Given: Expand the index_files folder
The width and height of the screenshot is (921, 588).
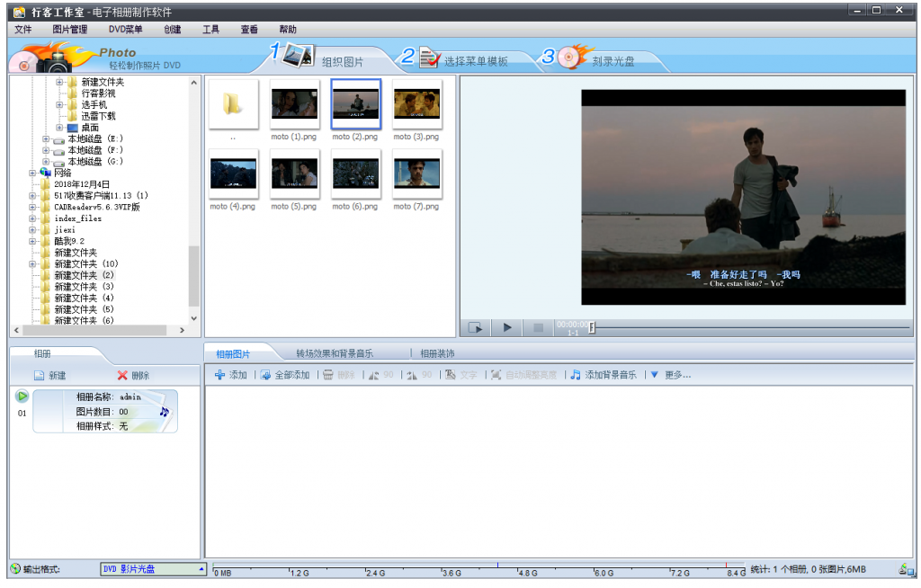Looking at the screenshot, I should [x=32, y=218].
